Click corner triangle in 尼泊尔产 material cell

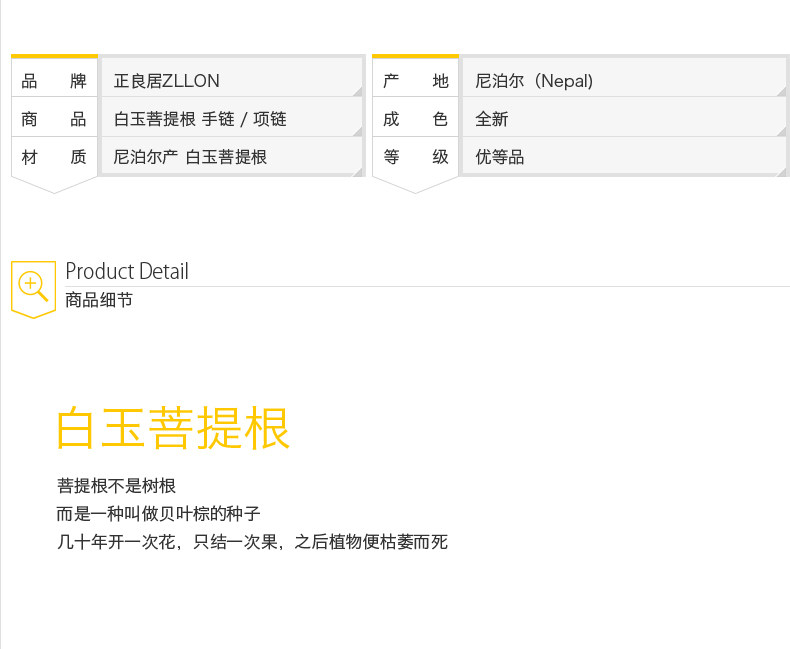(x=357, y=171)
